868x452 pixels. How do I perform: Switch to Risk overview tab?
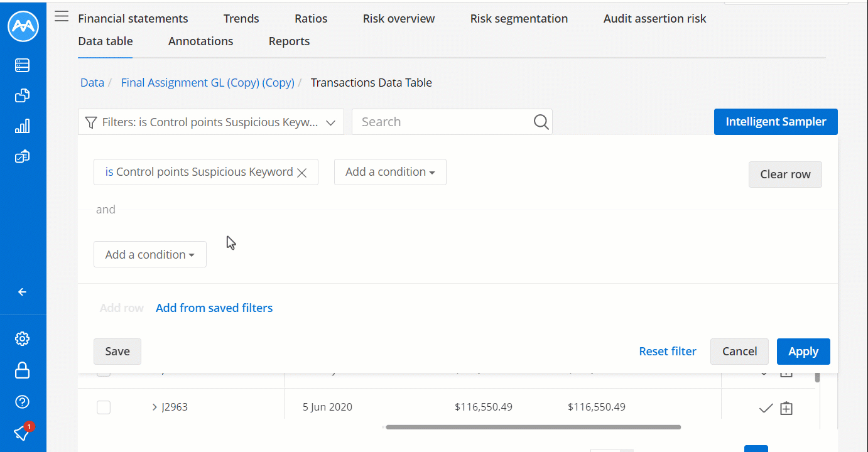[x=399, y=18]
